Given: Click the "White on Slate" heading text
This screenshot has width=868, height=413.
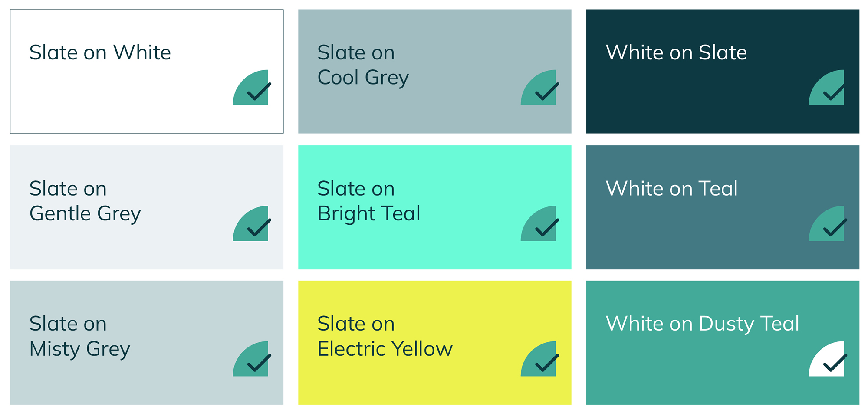Looking at the screenshot, I should click(676, 52).
